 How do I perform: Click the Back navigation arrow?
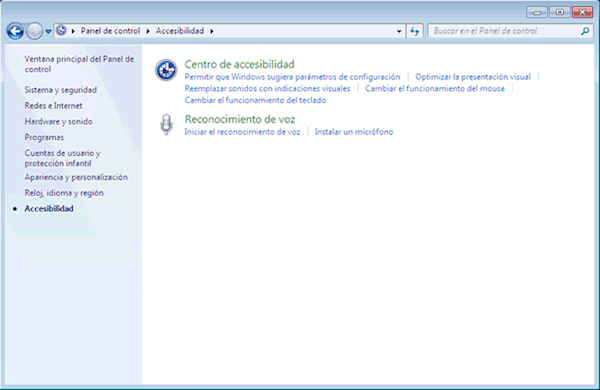pos(15,31)
